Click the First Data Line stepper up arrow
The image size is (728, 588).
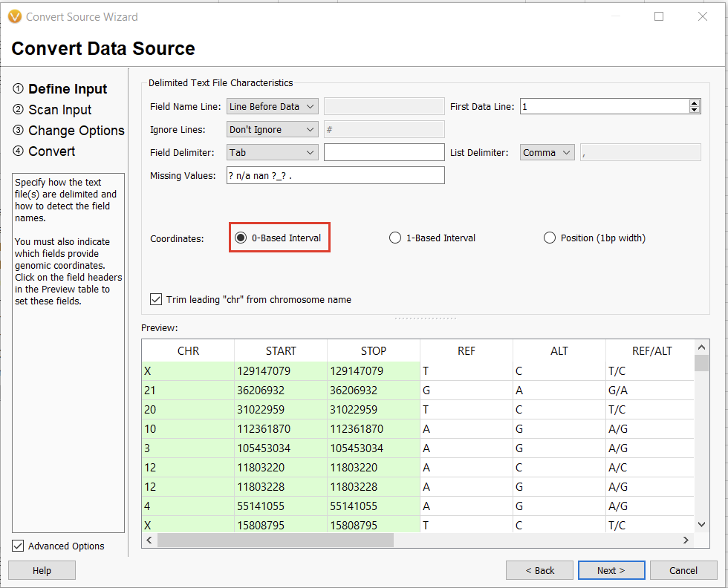(x=694, y=102)
